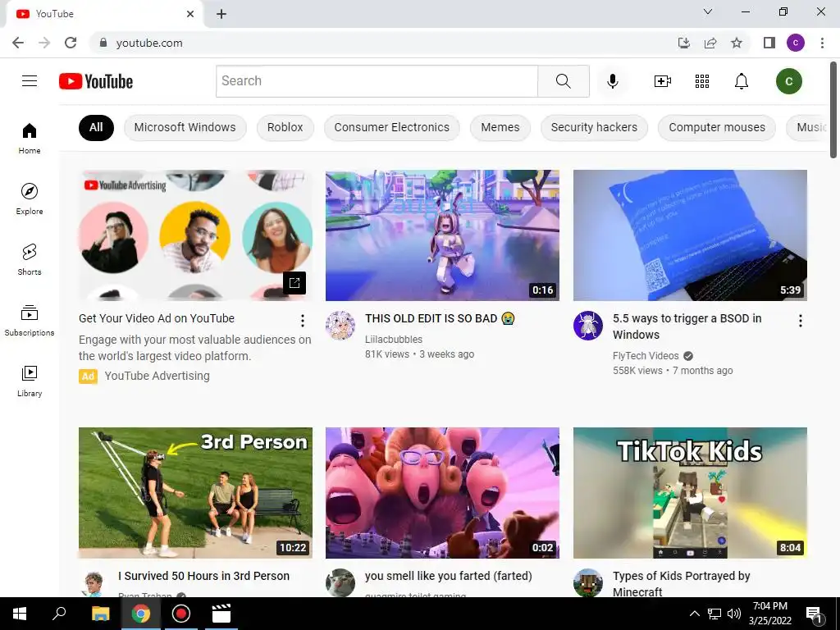The height and width of the screenshot is (630, 840).
Task: Open the Action Center notifications icon
Action: tap(815, 615)
